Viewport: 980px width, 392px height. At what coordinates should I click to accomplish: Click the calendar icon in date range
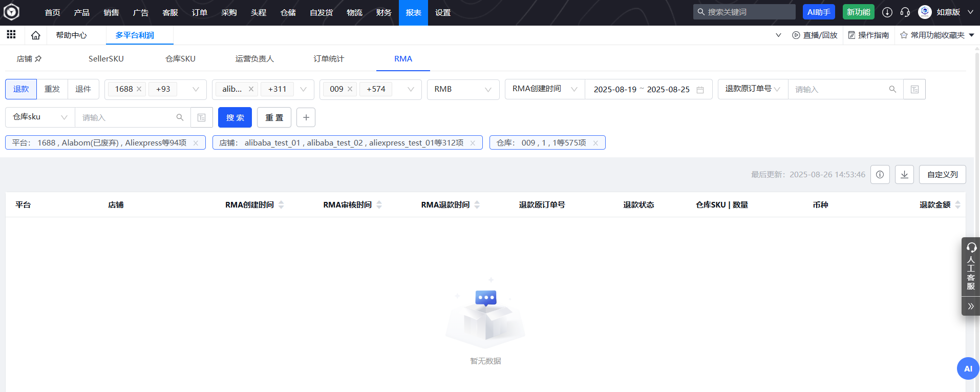(700, 90)
